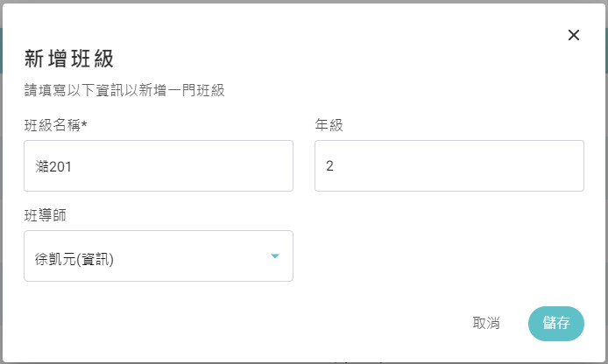Image resolution: width=608 pixels, height=364 pixels.
Task: Click the 班級名稱 input field
Action: (159, 165)
